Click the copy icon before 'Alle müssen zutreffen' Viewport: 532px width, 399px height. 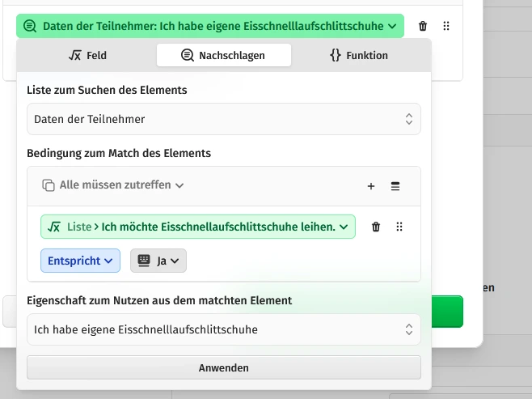click(x=49, y=185)
